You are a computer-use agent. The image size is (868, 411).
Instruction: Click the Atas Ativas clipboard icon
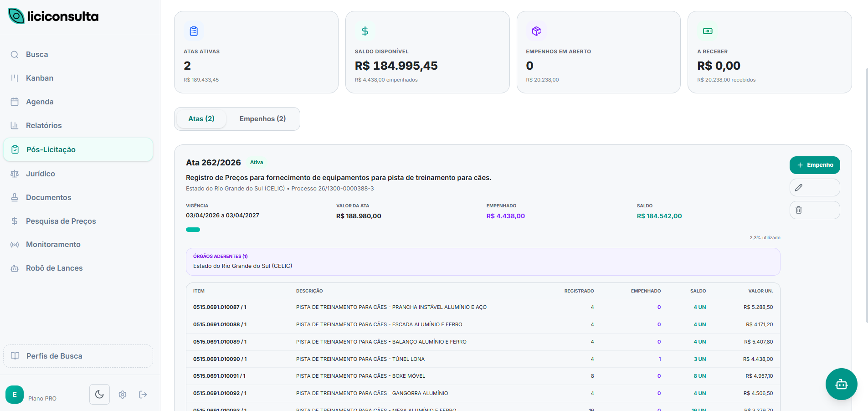[194, 31]
